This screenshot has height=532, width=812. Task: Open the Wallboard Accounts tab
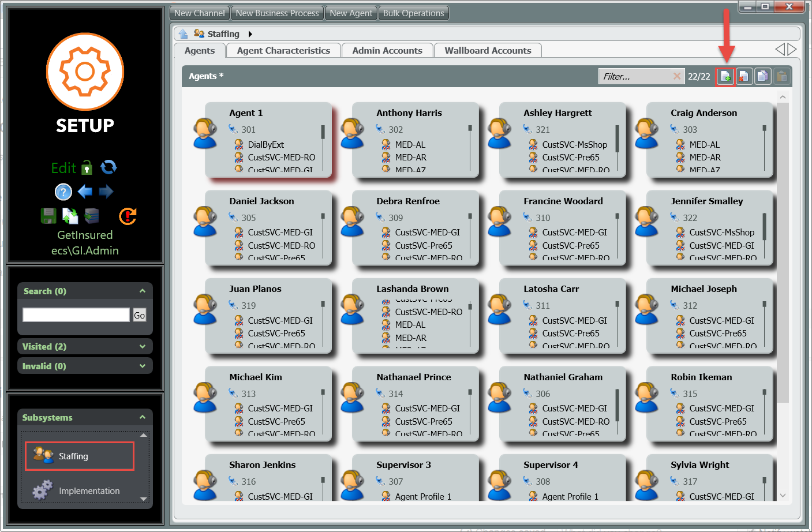[488, 51]
